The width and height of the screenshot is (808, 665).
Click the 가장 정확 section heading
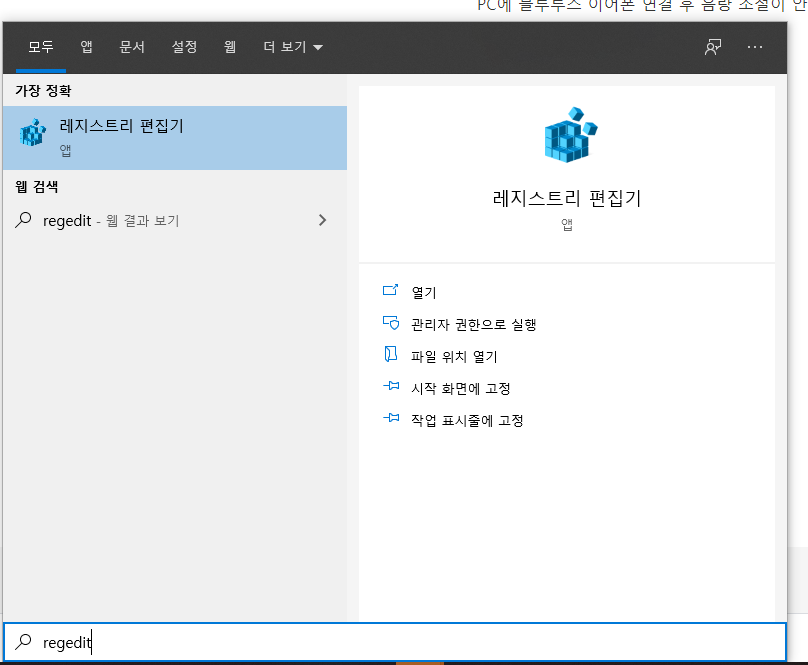pyautogui.click(x=43, y=91)
